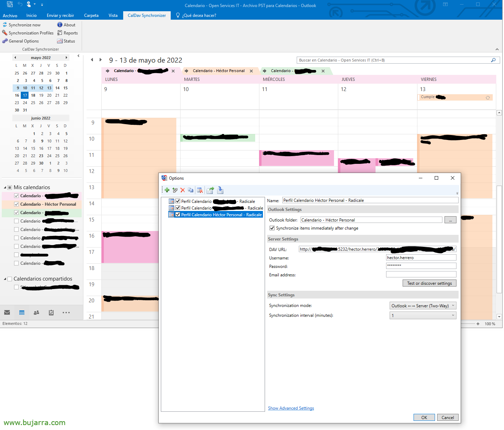Toggle the pink-highlighted Calendario checkbox
The height and width of the screenshot is (430, 504).
pyautogui.click(x=16, y=196)
